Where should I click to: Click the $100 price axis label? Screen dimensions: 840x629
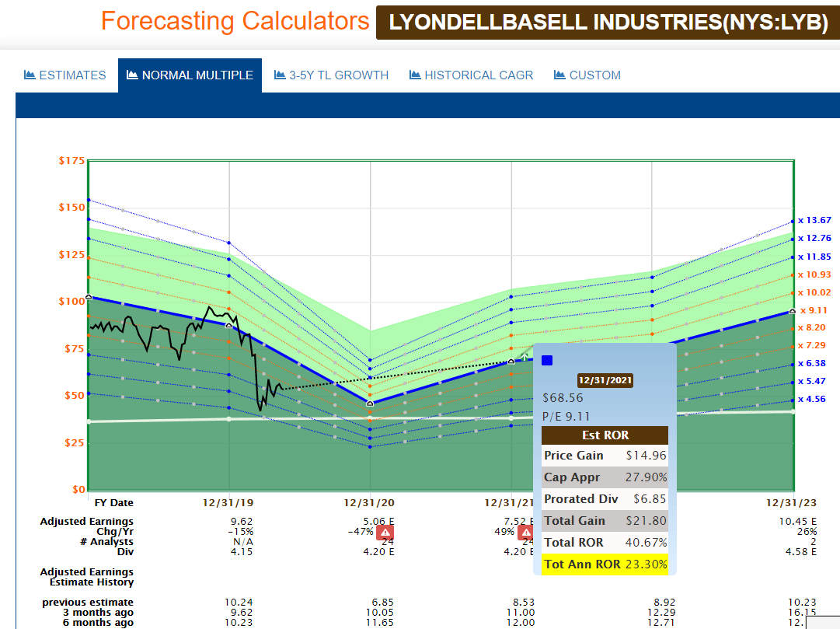click(x=71, y=302)
